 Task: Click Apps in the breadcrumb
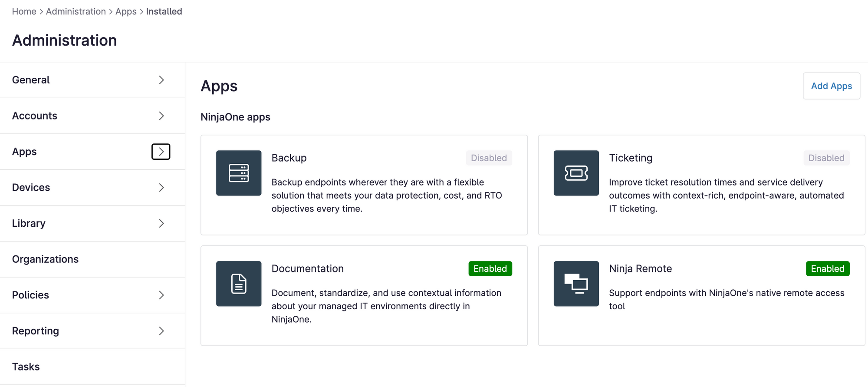(126, 12)
